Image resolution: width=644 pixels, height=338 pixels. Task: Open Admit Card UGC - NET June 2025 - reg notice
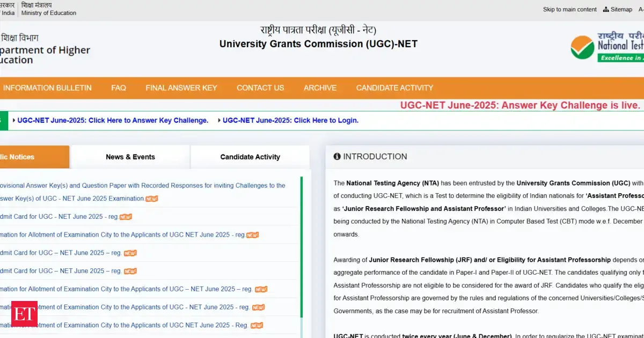(58, 217)
